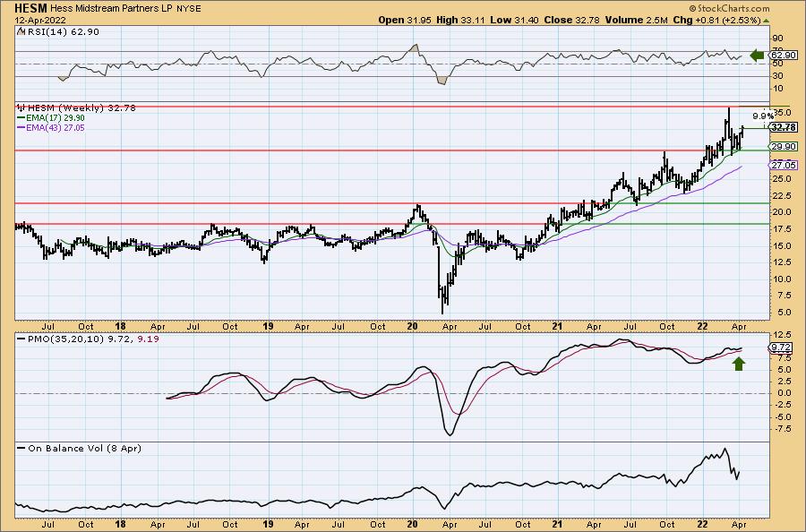The width and height of the screenshot is (806, 532).
Task: Click the RSI line icon beside RSI(14)
Action: [21, 31]
